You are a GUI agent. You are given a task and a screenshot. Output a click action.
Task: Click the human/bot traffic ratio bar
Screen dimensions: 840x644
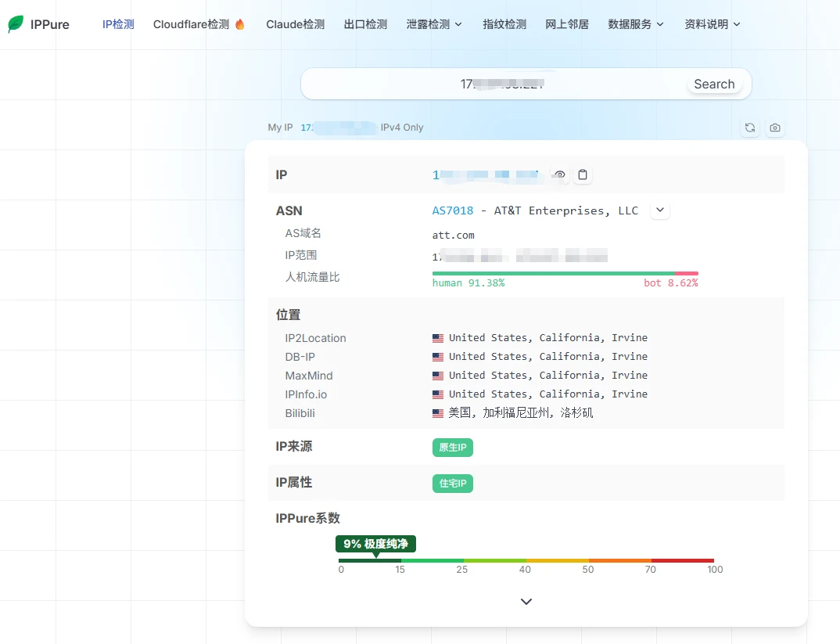click(x=565, y=273)
